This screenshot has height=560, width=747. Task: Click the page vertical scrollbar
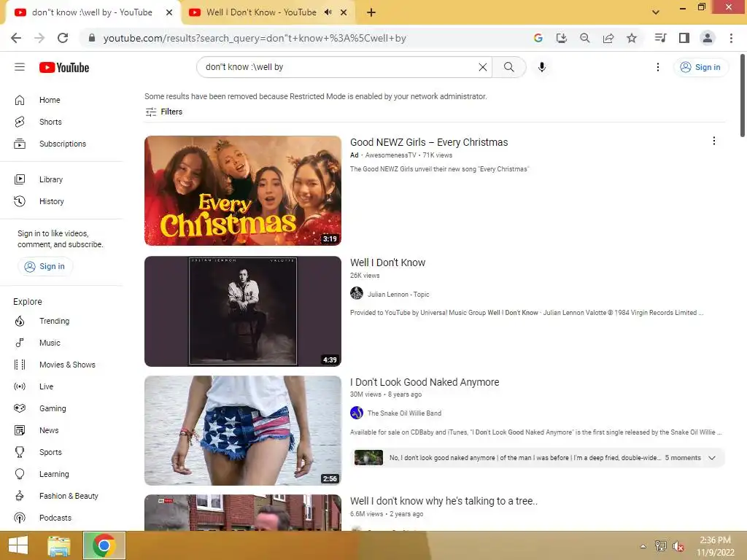pyautogui.click(x=743, y=96)
